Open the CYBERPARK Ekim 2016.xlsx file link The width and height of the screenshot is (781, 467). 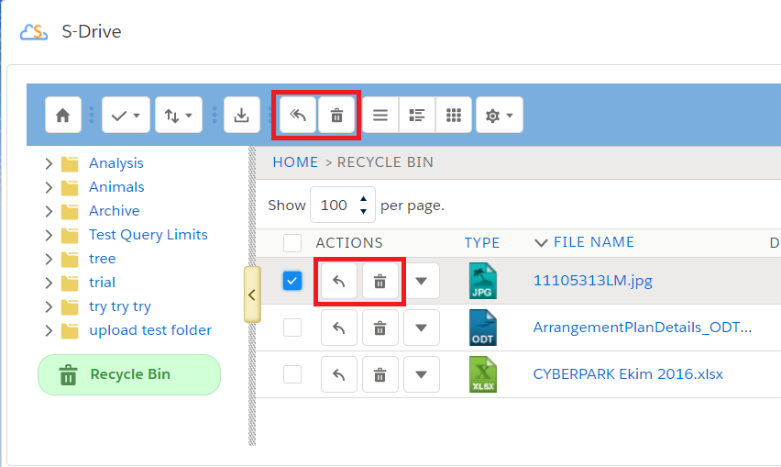[x=627, y=375]
